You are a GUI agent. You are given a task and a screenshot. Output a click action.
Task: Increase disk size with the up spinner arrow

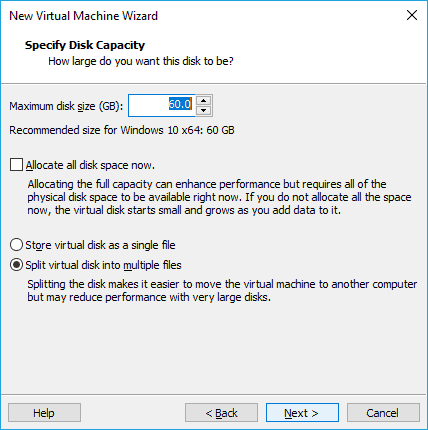tap(204, 100)
